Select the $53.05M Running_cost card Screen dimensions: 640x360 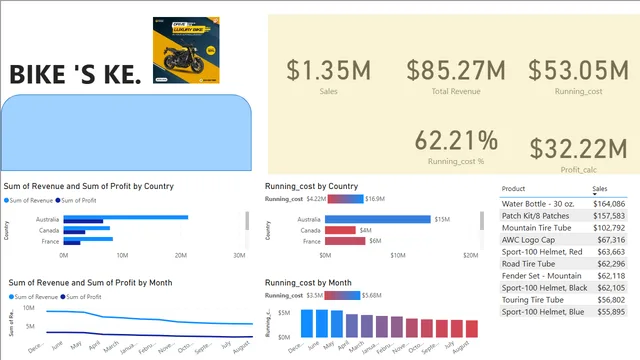(578, 76)
